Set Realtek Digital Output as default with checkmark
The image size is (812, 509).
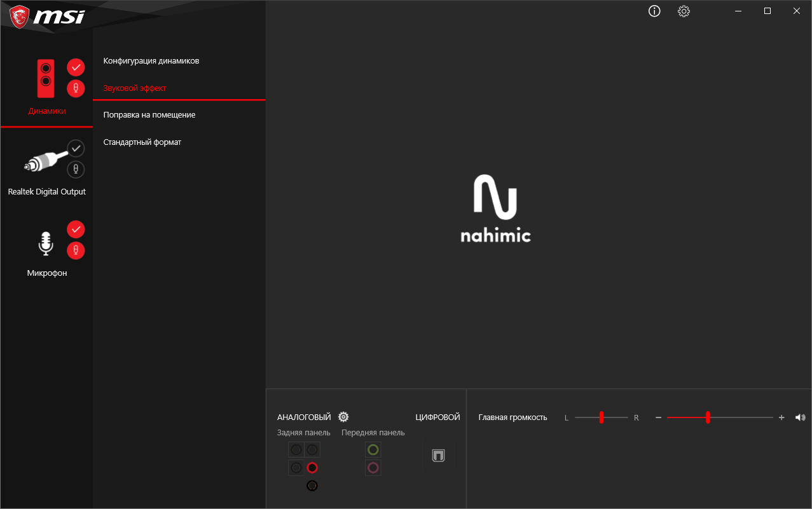[x=76, y=148]
